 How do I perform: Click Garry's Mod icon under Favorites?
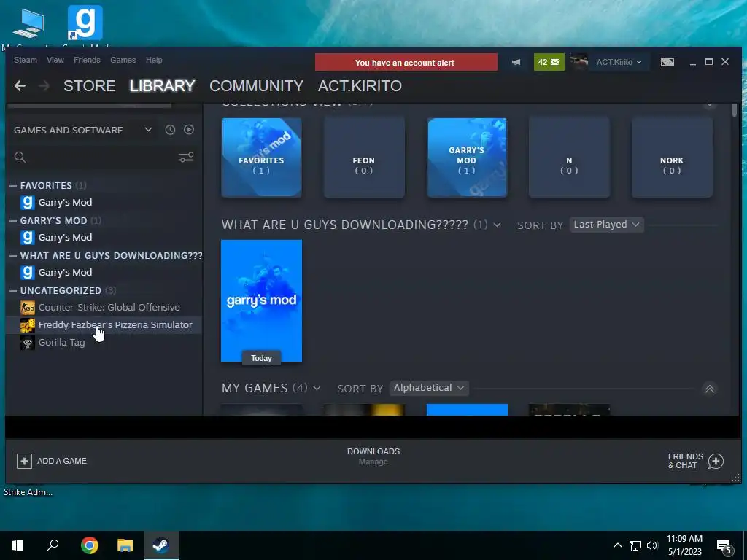[x=28, y=203]
